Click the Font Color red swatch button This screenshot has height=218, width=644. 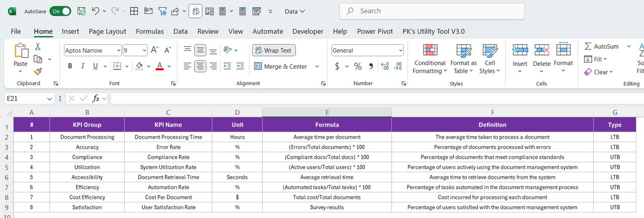click(159, 66)
